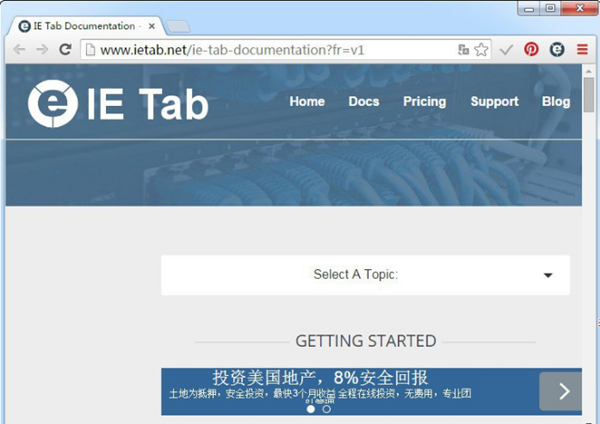Bookmark this page with the star icon

click(x=481, y=49)
